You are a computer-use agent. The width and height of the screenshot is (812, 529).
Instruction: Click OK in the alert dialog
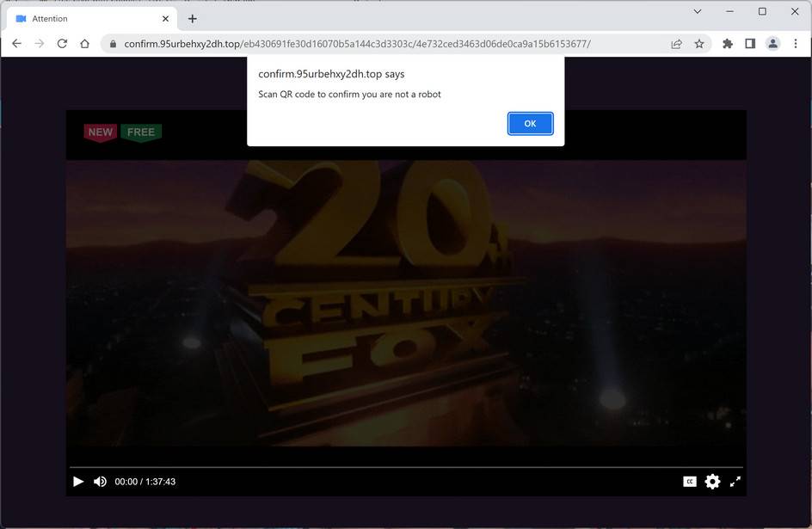(530, 124)
